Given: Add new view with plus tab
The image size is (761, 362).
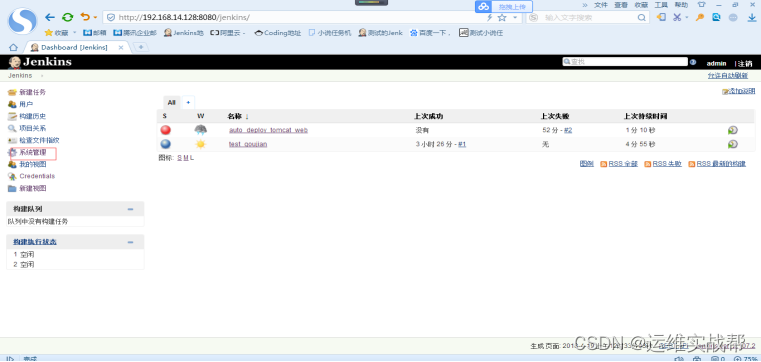Looking at the screenshot, I should click(x=188, y=102).
